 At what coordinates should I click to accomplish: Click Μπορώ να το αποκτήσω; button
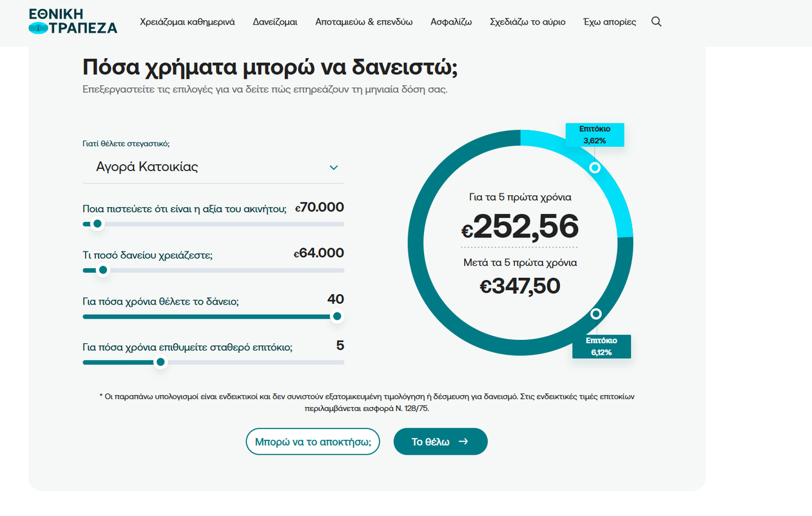pos(313,442)
